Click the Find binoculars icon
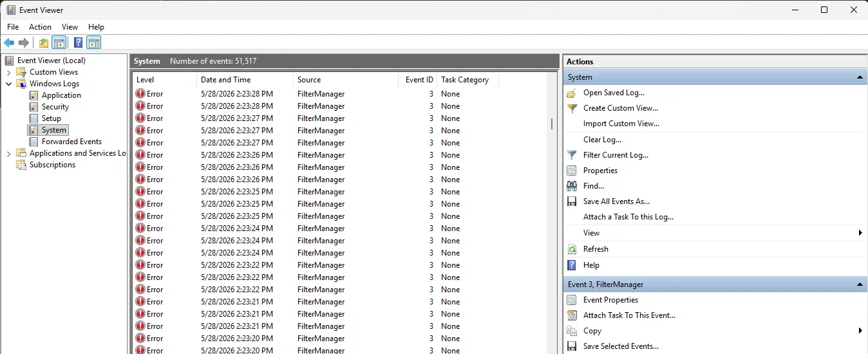 572,186
